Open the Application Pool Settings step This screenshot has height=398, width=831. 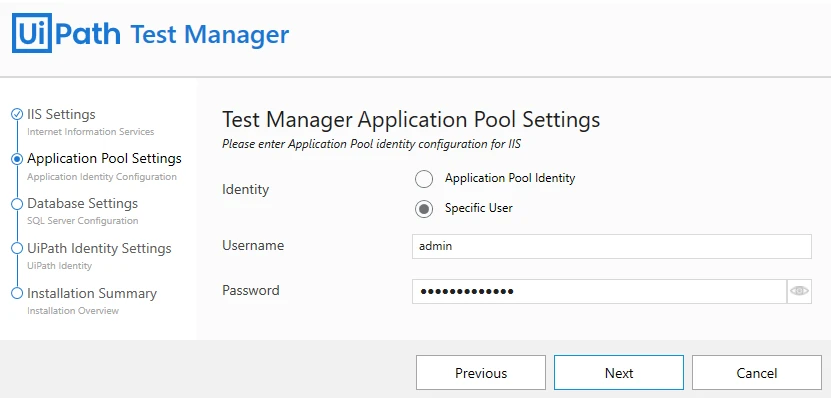tap(104, 158)
